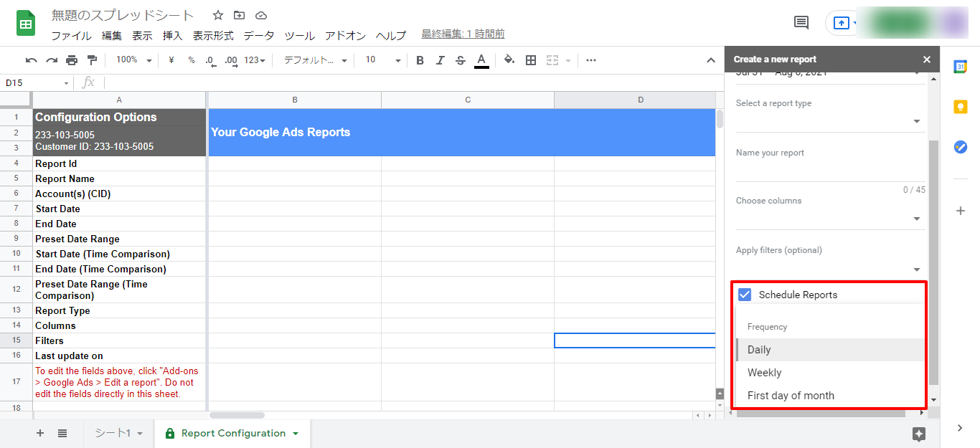Select Weekly frequency option
The width and height of the screenshot is (980, 448).
pyautogui.click(x=830, y=373)
